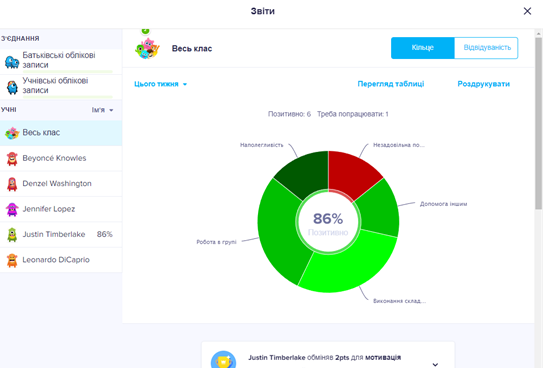Click the Роздрукувати link
Screen dimensions: 543x368
click(483, 84)
